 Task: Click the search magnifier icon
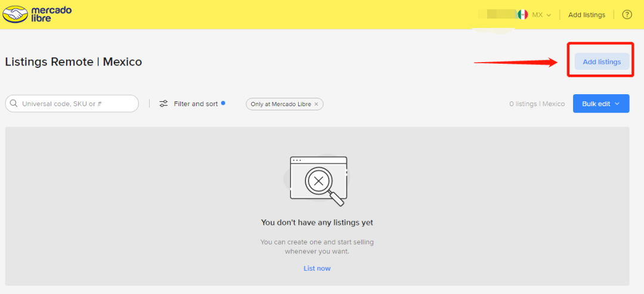pos(14,104)
